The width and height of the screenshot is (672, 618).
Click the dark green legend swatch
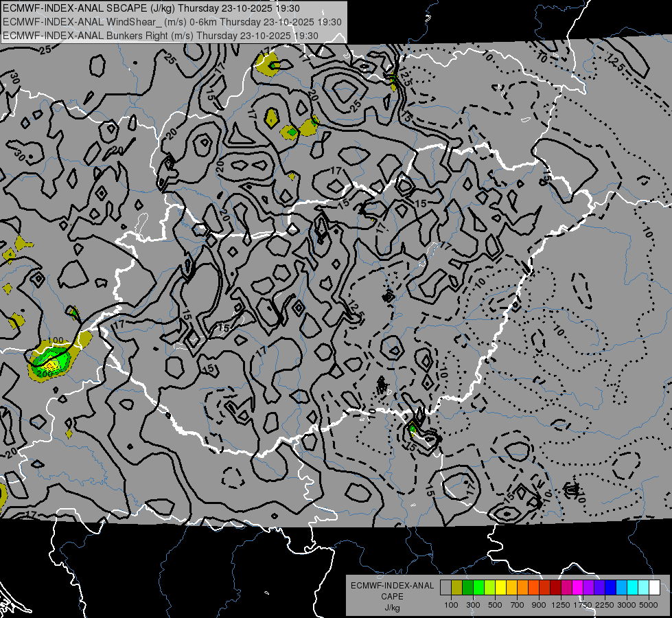tap(467, 588)
